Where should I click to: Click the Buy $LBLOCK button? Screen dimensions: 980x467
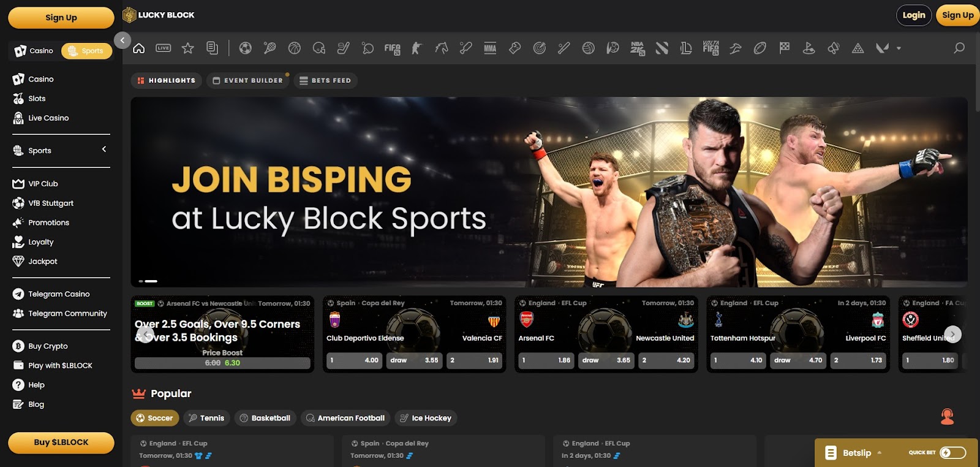(x=61, y=442)
